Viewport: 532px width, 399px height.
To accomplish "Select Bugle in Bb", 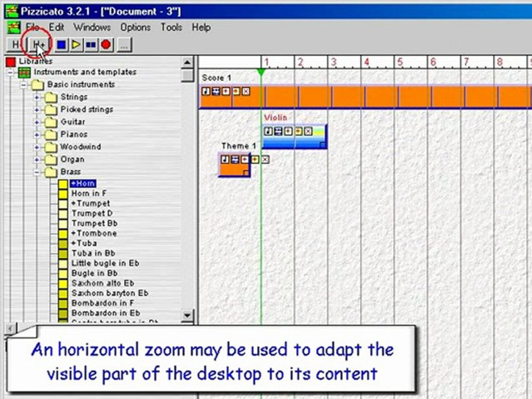I will (x=94, y=273).
